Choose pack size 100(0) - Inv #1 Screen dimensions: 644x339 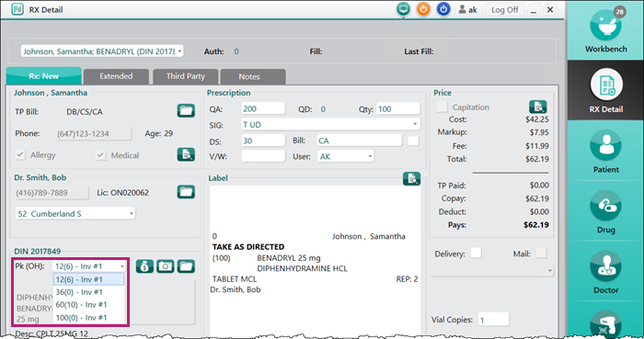[x=88, y=318]
